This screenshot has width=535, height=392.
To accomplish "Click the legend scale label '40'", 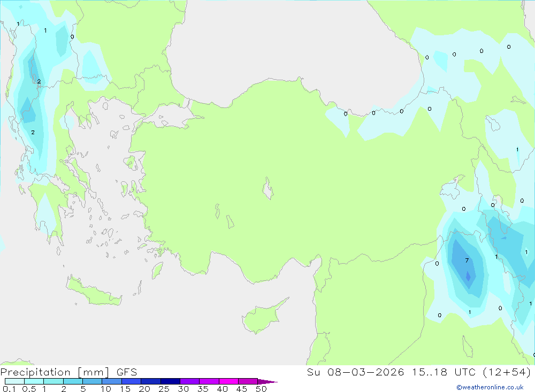I will click(x=223, y=389).
